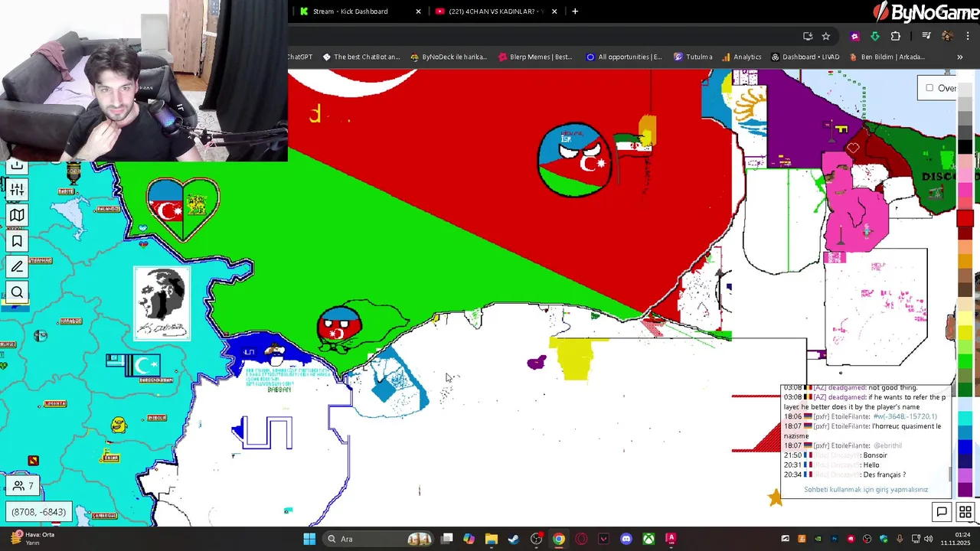This screenshot has height=551, width=980.
Task: Open the Chrome extensions puzzle icon
Action: pos(895,36)
